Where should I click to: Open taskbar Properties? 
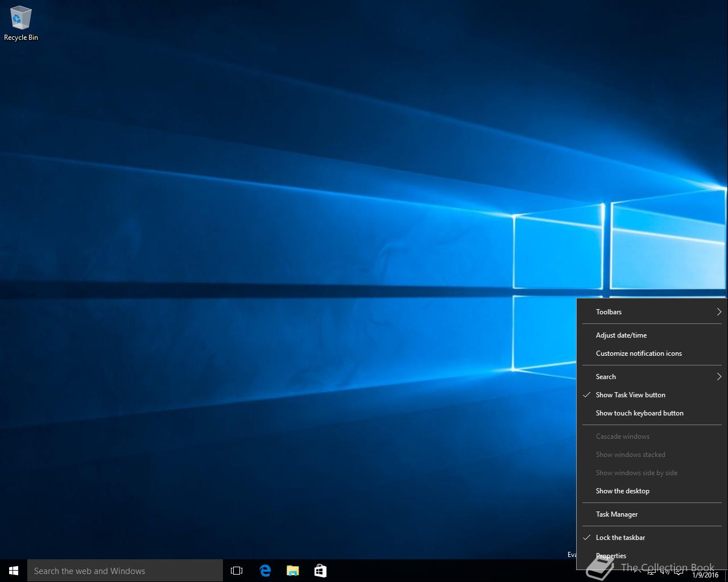(x=652, y=556)
